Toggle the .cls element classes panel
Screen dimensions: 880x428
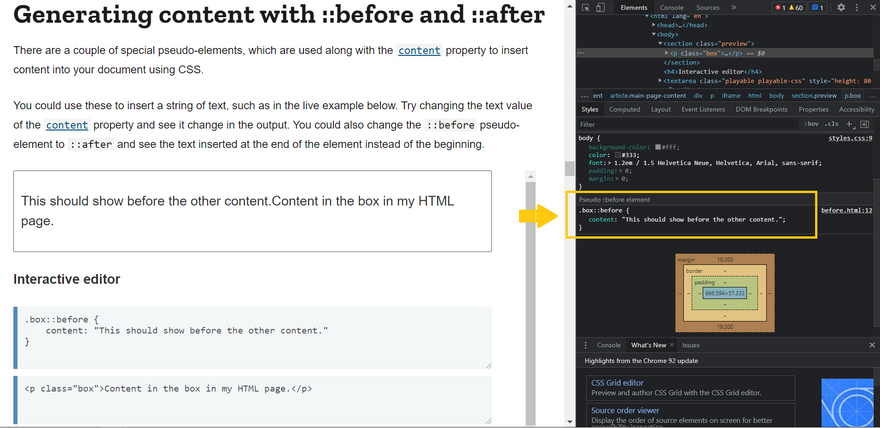[831, 124]
